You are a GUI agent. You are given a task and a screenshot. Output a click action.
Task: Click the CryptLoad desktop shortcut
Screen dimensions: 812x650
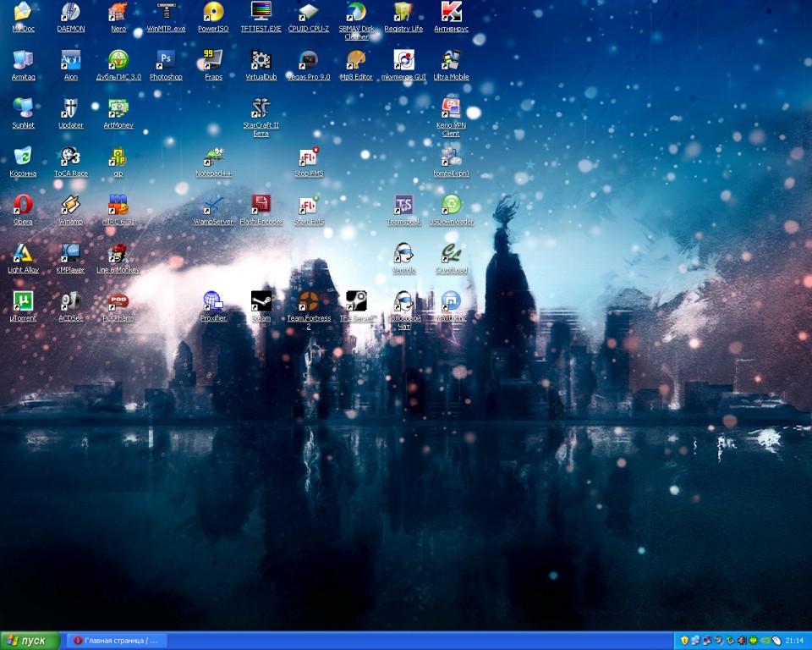pyautogui.click(x=451, y=253)
